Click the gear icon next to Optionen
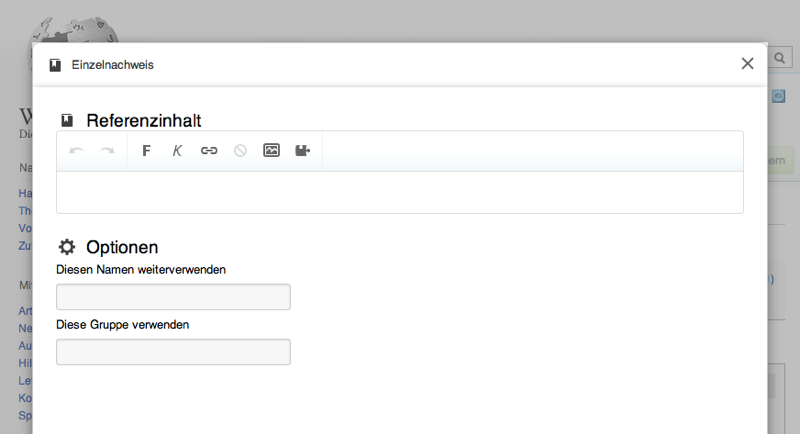 click(67, 247)
